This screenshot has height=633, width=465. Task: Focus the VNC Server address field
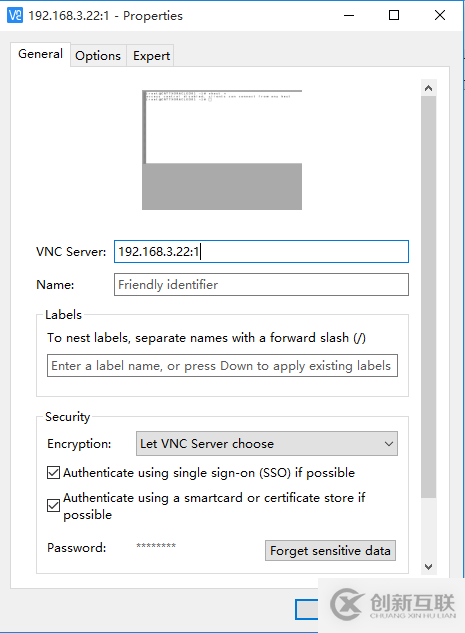click(261, 252)
